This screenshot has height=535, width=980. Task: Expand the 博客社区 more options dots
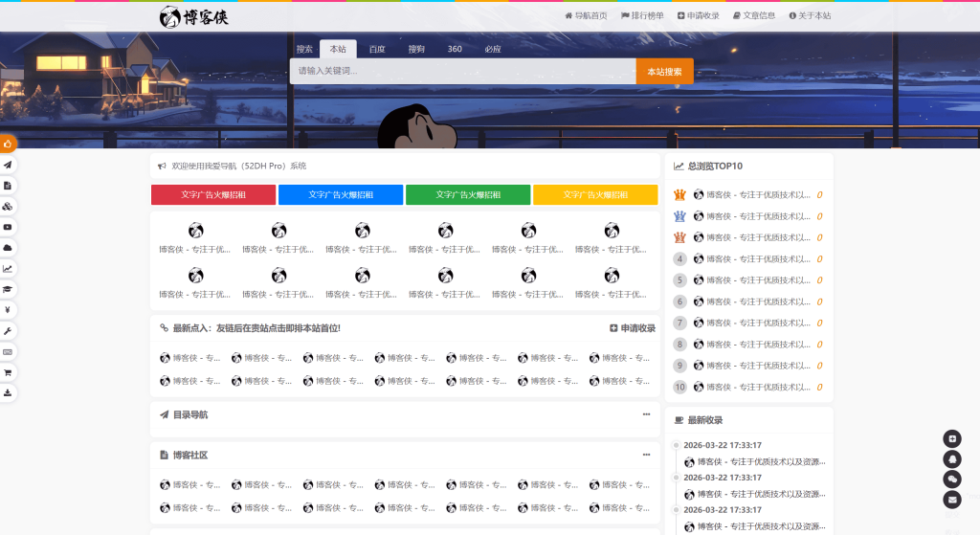click(x=646, y=455)
